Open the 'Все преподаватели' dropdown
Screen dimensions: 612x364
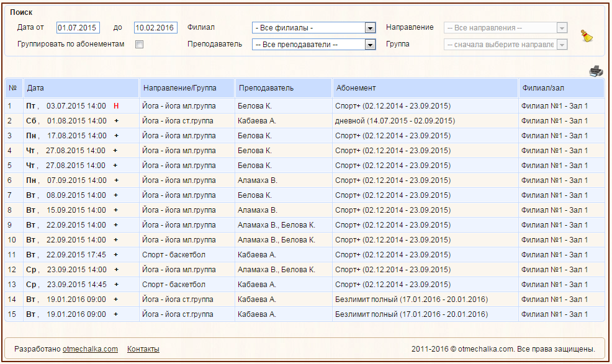tap(314, 45)
